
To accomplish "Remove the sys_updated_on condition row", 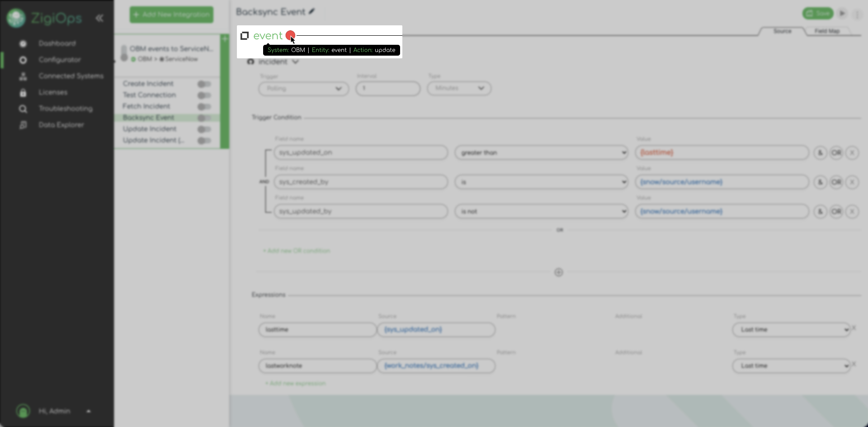I will [x=852, y=153].
